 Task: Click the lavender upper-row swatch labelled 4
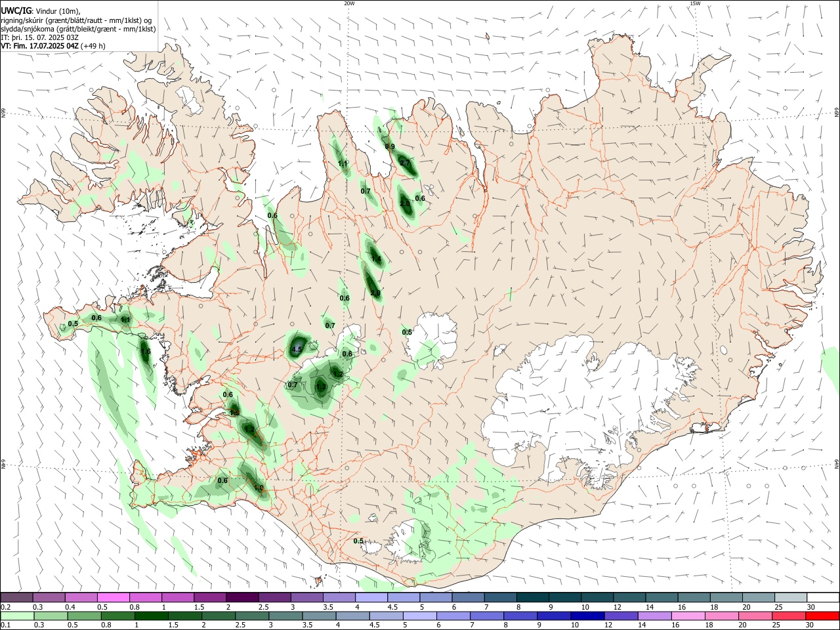[370, 598]
